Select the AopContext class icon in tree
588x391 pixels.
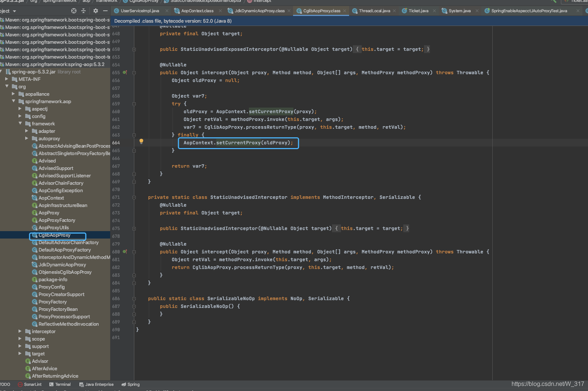click(x=35, y=198)
